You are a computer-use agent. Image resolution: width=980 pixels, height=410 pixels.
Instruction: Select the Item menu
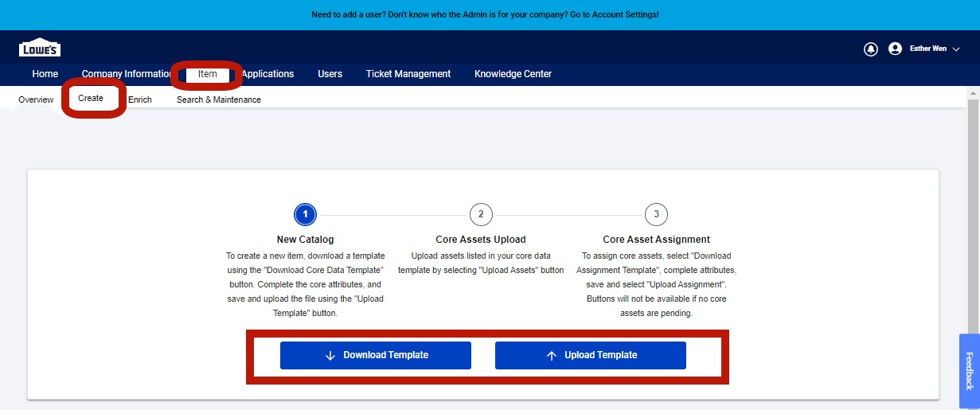(208, 74)
